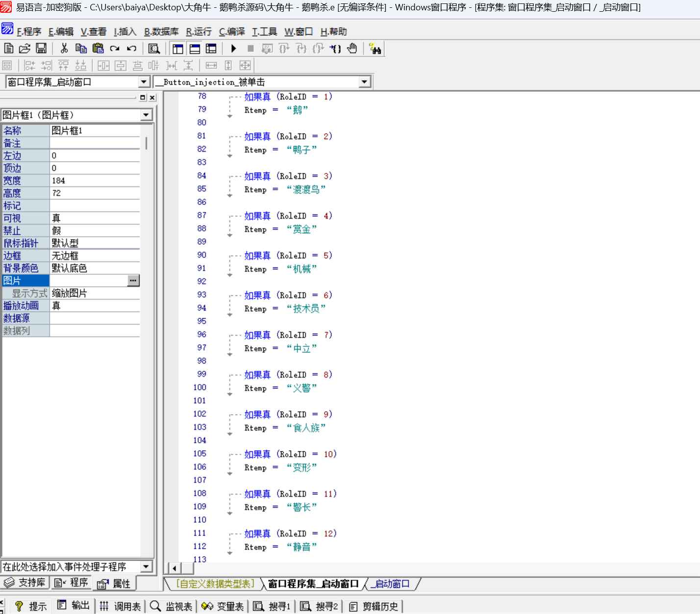Open the event handler subroutine dropdown
The width and height of the screenshot is (700, 614).
coord(146,567)
